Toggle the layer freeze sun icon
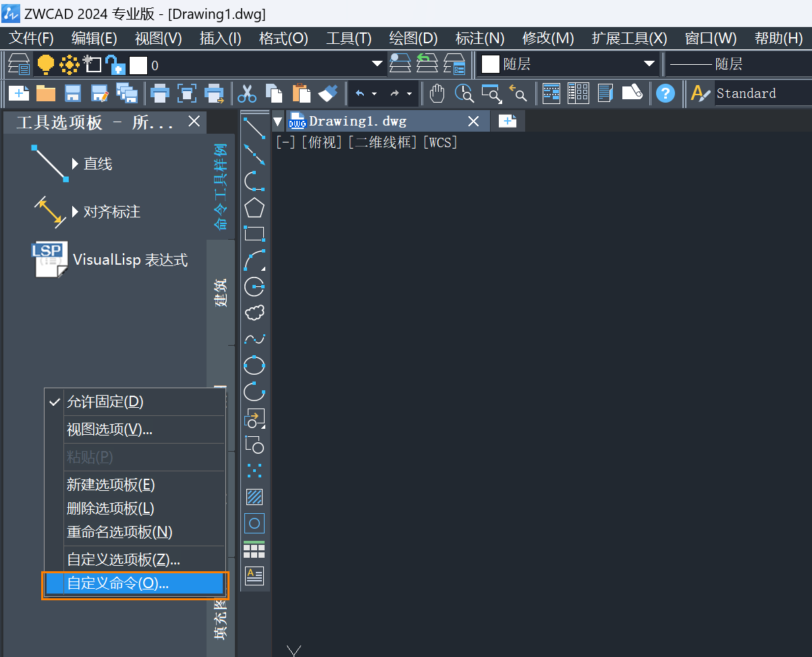This screenshot has width=812, height=657. click(x=69, y=65)
